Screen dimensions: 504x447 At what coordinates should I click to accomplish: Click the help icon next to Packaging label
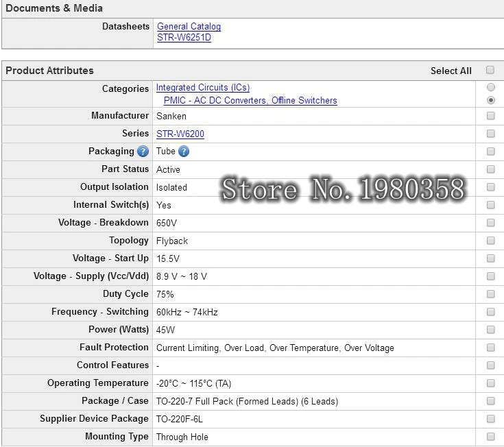(143, 152)
